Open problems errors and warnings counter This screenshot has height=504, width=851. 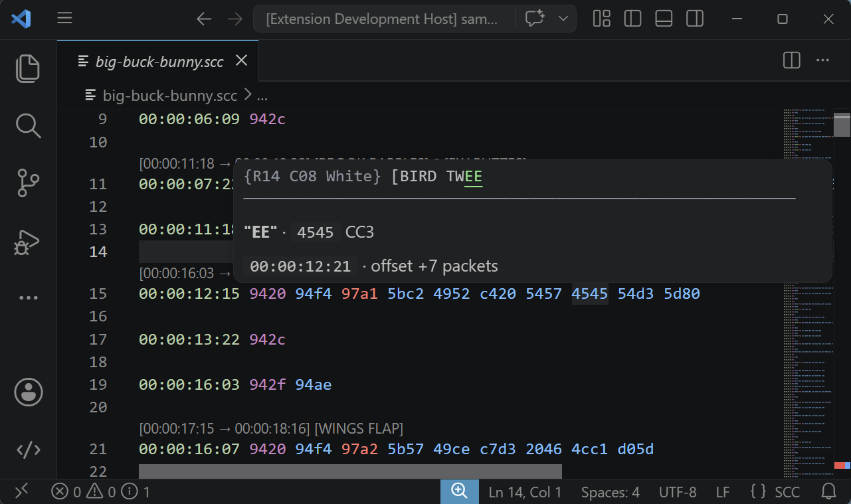point(101,492)
